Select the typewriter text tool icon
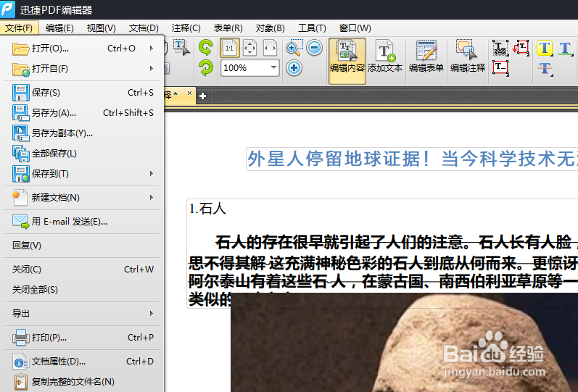 coord(500,48)
